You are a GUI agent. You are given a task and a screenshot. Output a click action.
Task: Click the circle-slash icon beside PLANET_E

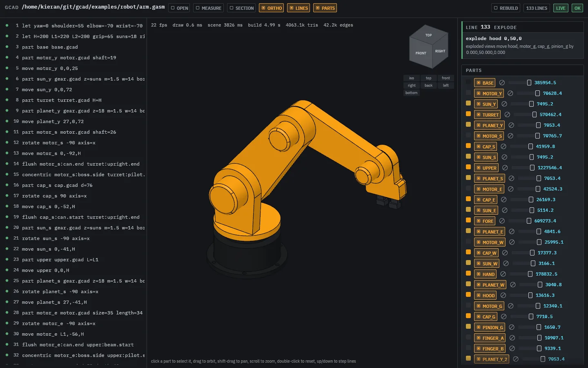(512, 231)
